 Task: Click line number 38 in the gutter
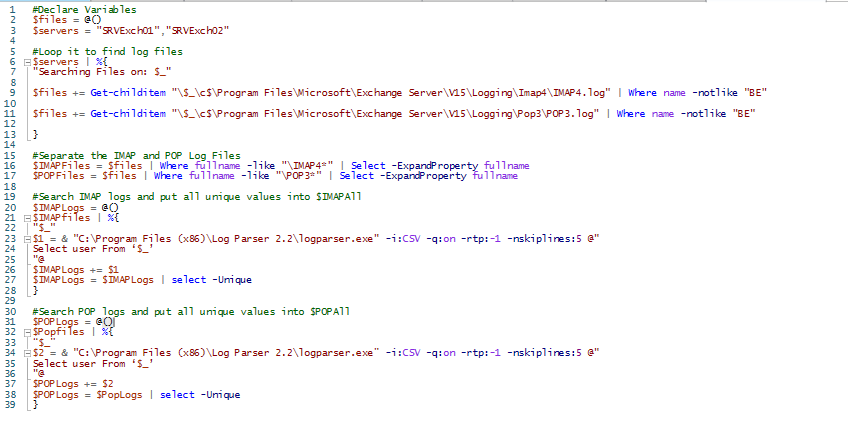click(x=11, y=394)
